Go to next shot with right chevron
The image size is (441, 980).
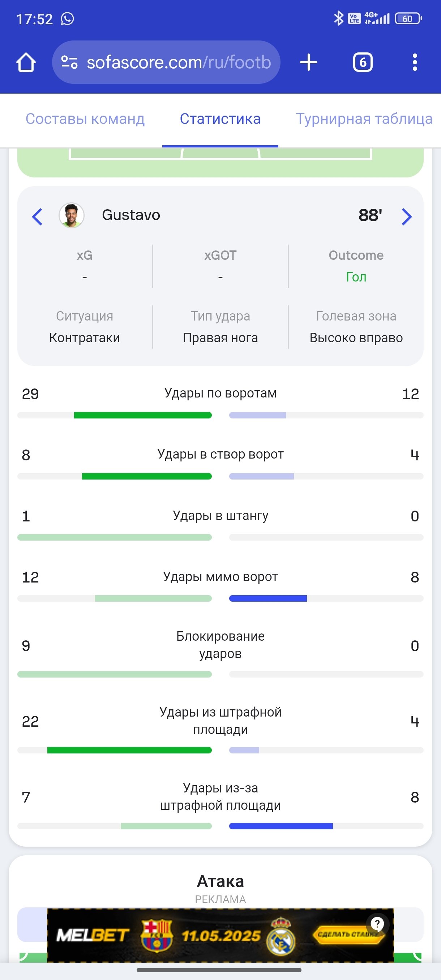point(407,217)
